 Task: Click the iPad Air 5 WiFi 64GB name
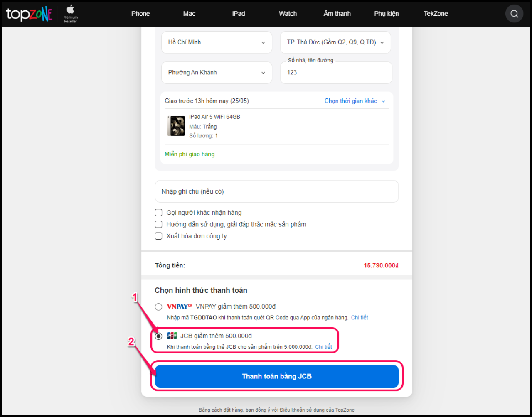pyautogui.click(x=214, y=117)
